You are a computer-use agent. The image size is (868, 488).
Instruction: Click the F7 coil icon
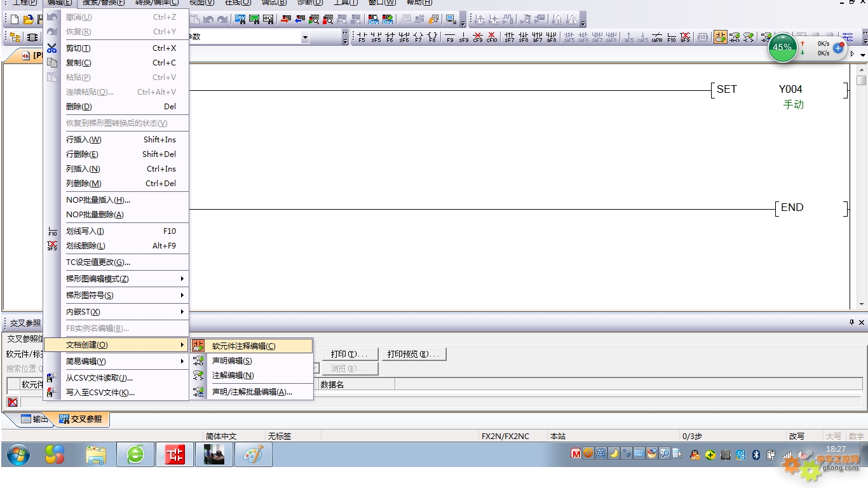point(418,37)
